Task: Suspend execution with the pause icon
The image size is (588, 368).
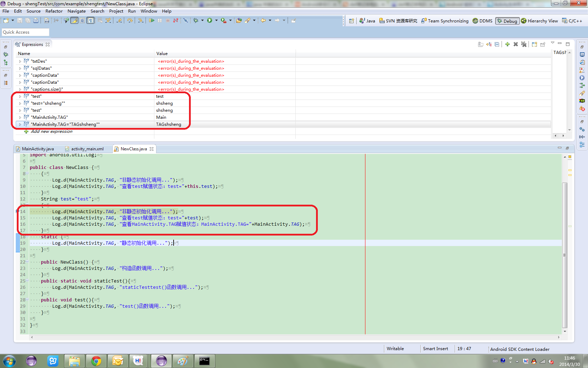Action: 160,20
